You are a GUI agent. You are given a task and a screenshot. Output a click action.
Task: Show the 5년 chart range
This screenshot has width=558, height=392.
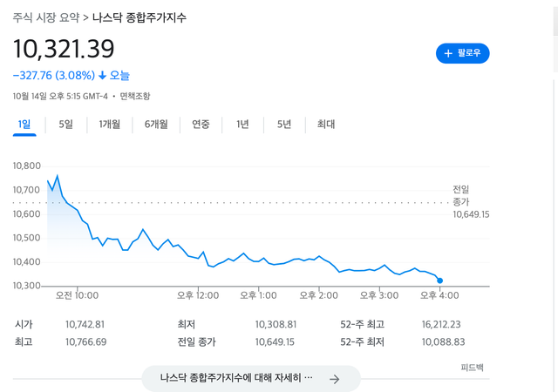click(x=284, y=125)
